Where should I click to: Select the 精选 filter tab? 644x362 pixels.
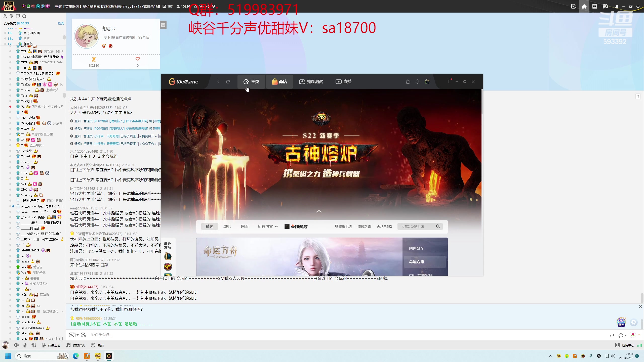[x=209, y=227]
